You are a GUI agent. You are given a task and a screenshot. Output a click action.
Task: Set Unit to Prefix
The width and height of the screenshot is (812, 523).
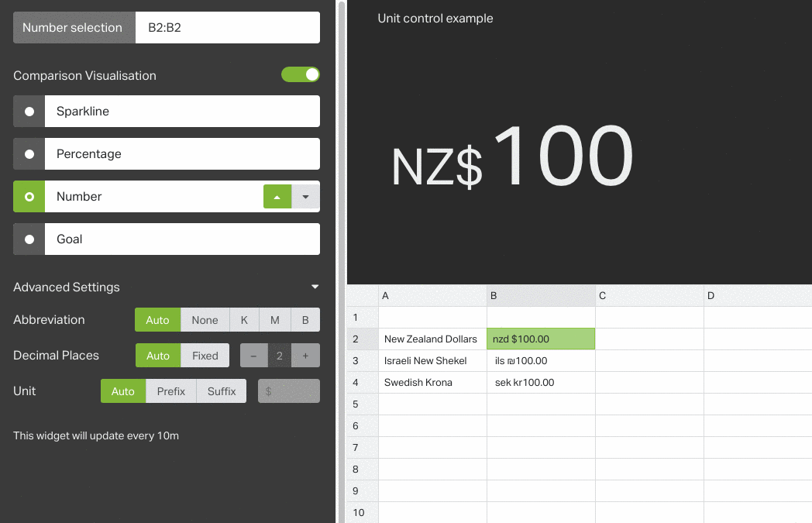(171, 391)
